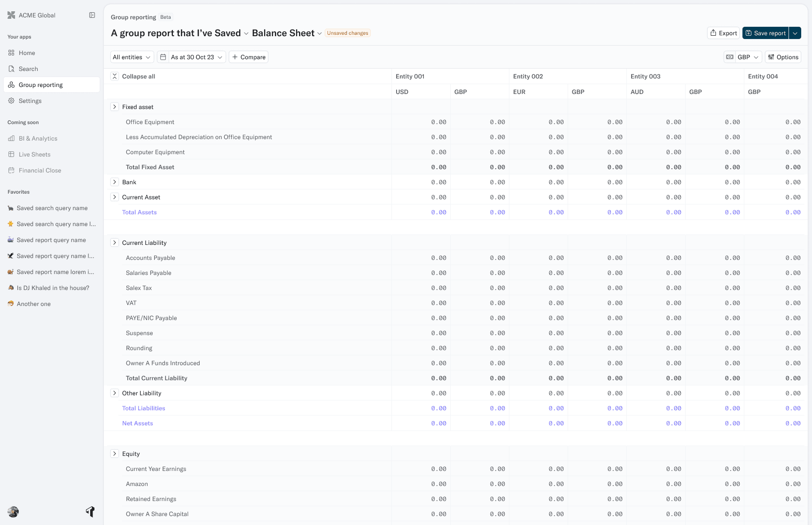Expand the Current Asset row
The height and width of the screenshot is (525, 812).
pos(115,197)
